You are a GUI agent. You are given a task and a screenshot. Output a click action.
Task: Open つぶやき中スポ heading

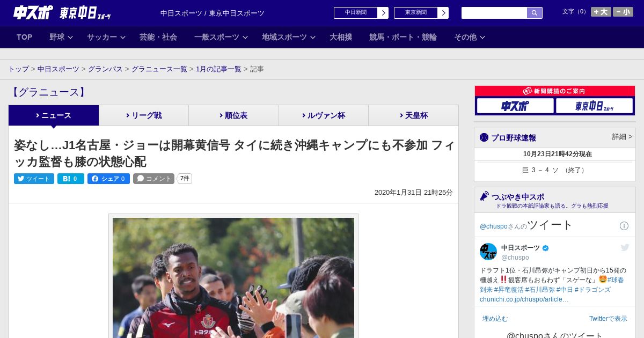click(x=518, y=196)
